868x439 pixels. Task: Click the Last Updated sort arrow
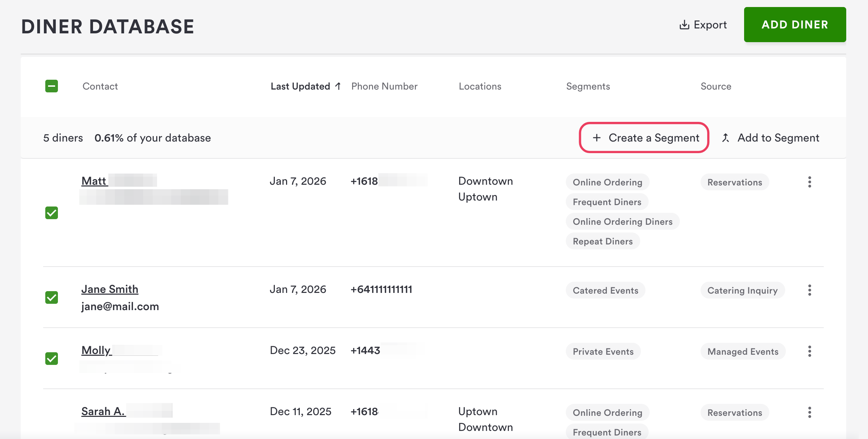pyautogui.click(x=338, y=86)
